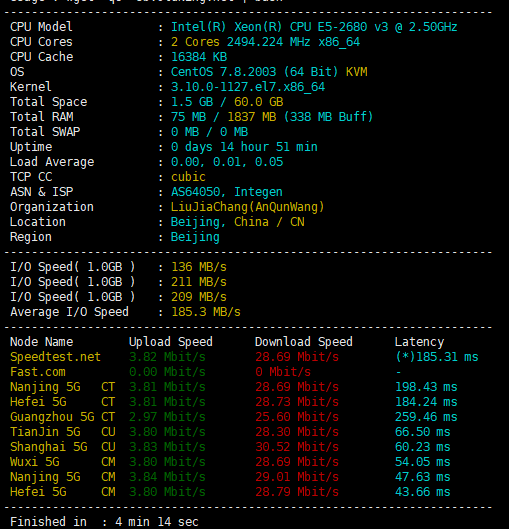The height and width of the screenshot is (529, 509).
Task: Click the Hefei 5G CM latency 43.66 ms
Action: coord(423,492)
